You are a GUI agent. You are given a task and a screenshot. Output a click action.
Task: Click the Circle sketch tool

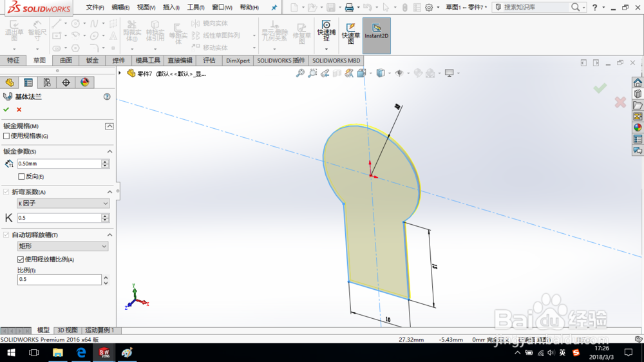coord(75,23)
